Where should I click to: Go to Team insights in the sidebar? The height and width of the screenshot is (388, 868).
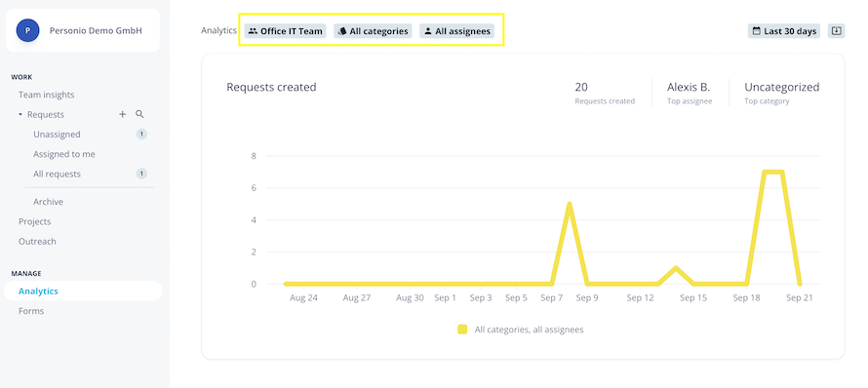point(47,95)
